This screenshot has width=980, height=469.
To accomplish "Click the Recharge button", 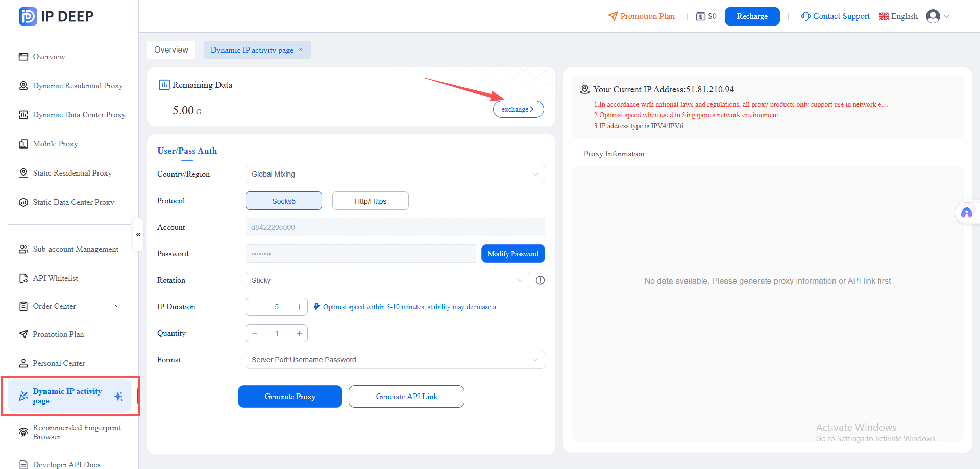I will (x=752, y=16).
